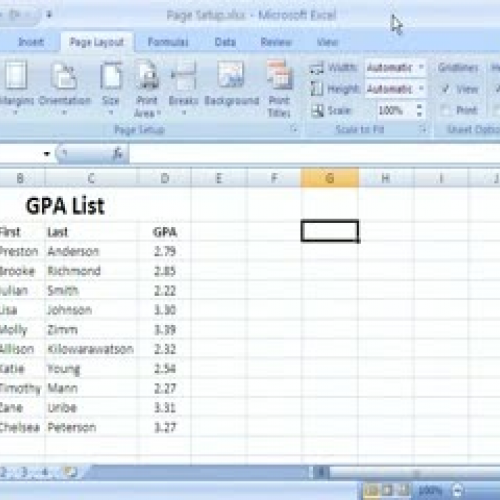Viewport: 500px width, 500px height.
Task: Select column D header
Action: pos(165,178)
